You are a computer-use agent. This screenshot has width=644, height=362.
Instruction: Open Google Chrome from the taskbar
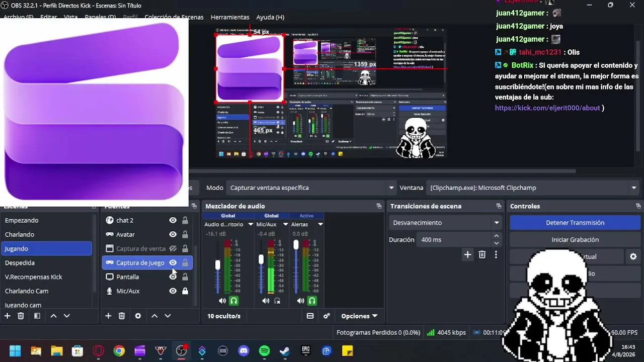coord(119,350)
